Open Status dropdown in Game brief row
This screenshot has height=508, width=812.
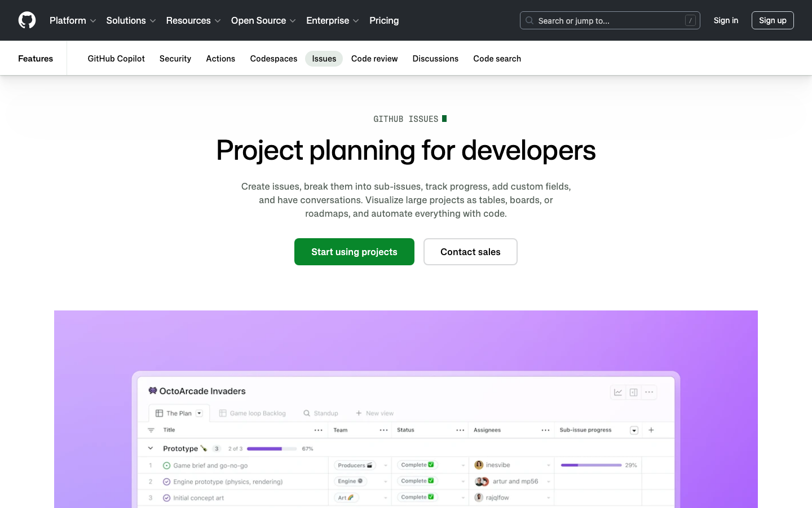pos(463,466)
